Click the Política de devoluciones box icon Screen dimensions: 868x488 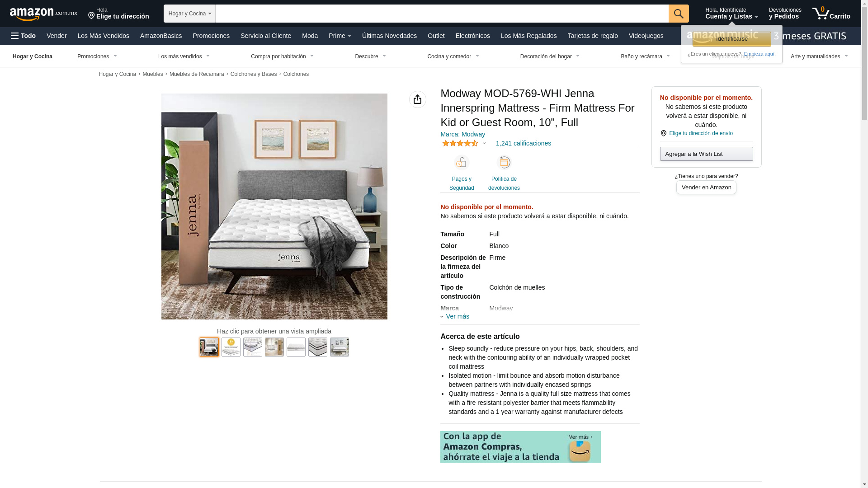coord(504,162)
